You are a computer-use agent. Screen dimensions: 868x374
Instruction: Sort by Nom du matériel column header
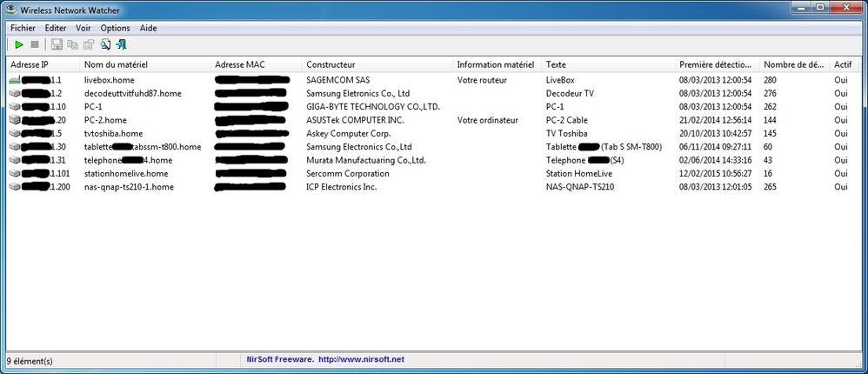145,64
